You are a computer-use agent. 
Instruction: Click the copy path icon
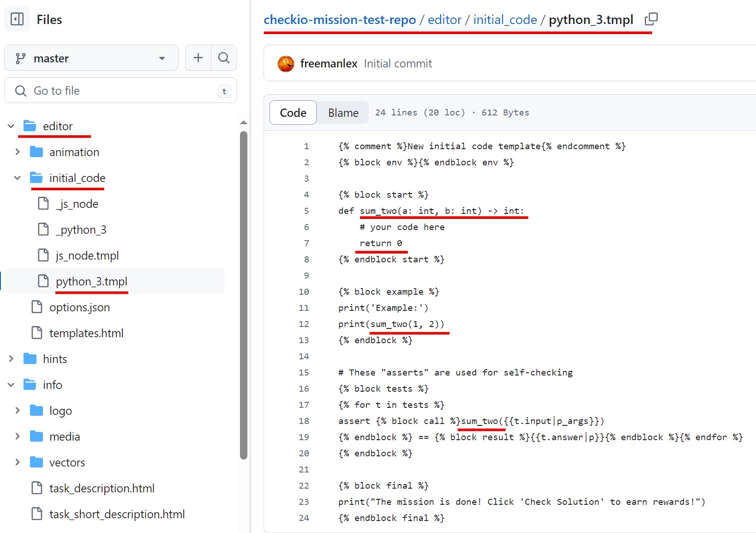click(651, 19)
